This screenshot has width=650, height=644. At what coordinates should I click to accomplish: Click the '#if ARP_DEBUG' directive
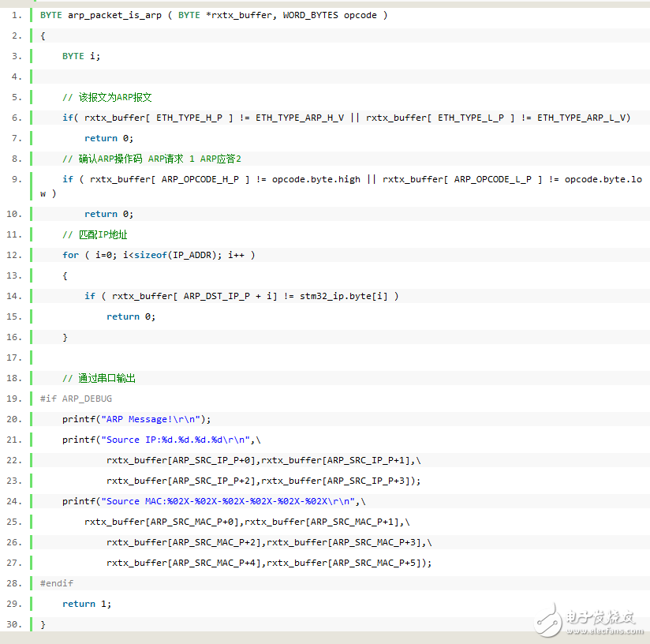pos(76,399)
